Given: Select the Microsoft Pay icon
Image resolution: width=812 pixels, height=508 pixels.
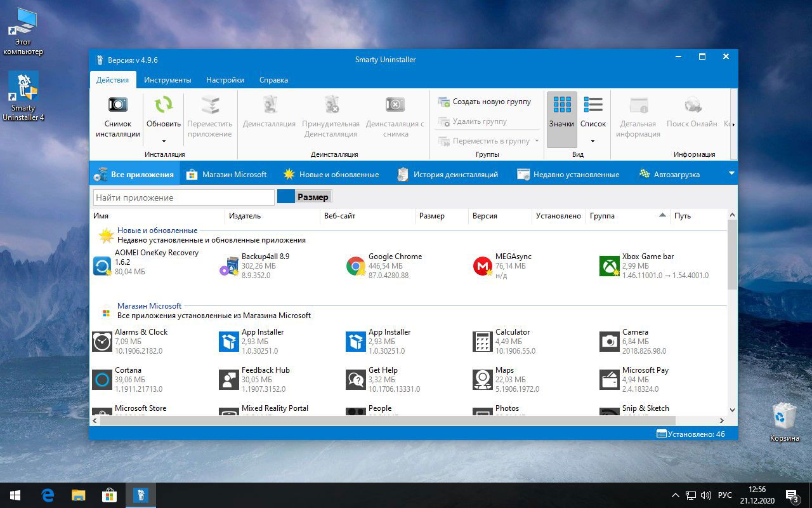Looking at the screenshot, I should [x=610, y=379].
